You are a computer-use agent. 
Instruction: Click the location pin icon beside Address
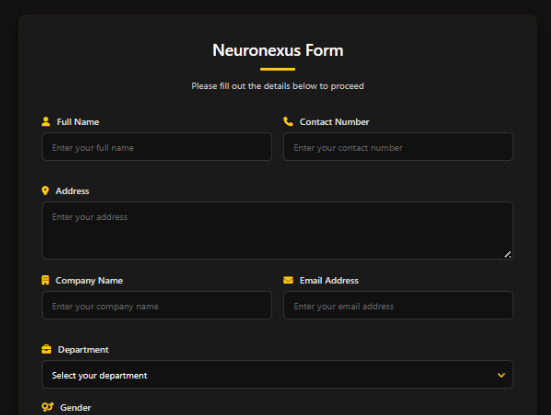tap(45, 191)
